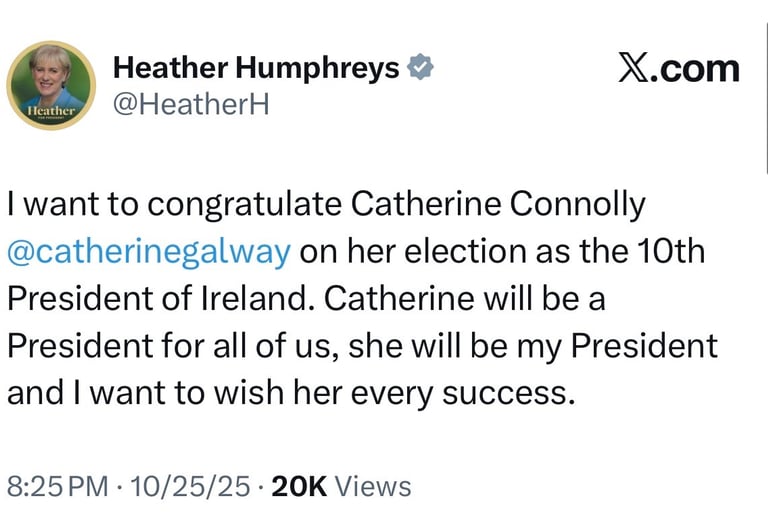Viewport: 768px width, 532px height.
Task: Click the name Catherine Connolly in the post
Action: [x=497, y=205]
